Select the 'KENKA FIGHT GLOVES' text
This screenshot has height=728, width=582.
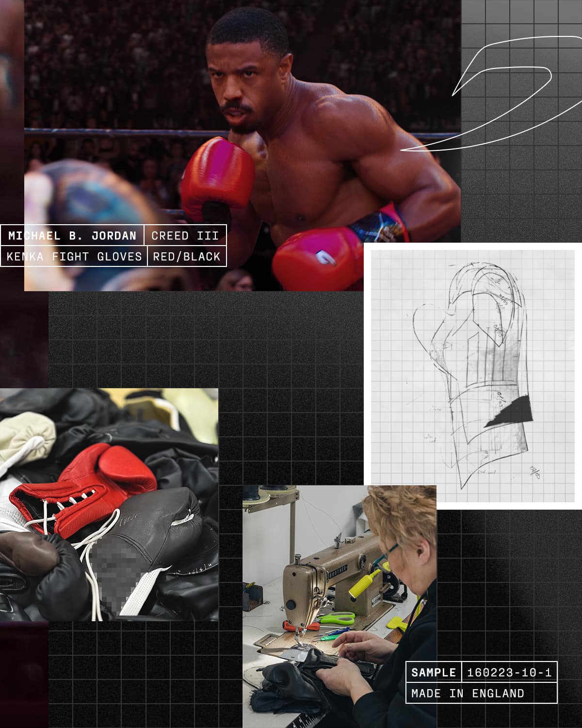point(74,256)
